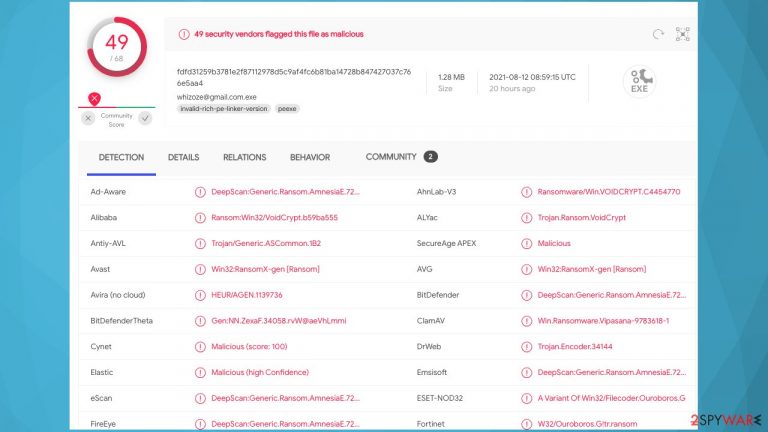This screenshot has height=432, width=768.
Task: Select the file hash fdfd31259b3781e2f87...
Action: click(x=294, y=77)
